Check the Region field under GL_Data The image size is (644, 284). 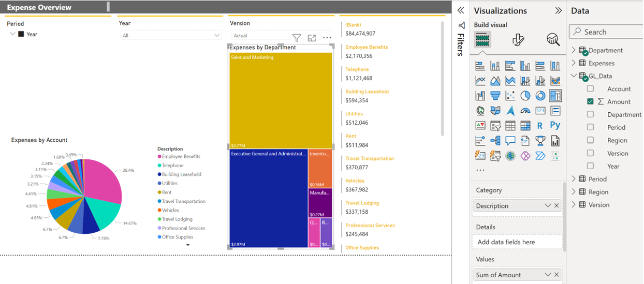(590, 140)
